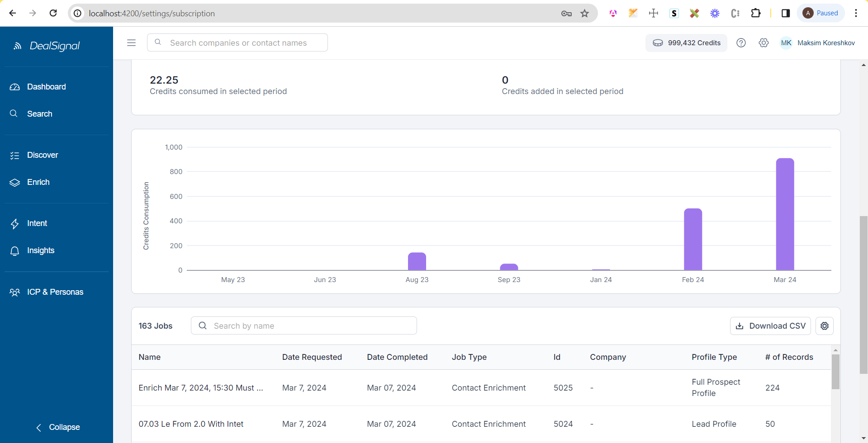Open the help question mark icon
The image size is (868, 443).
click(741, 42)
